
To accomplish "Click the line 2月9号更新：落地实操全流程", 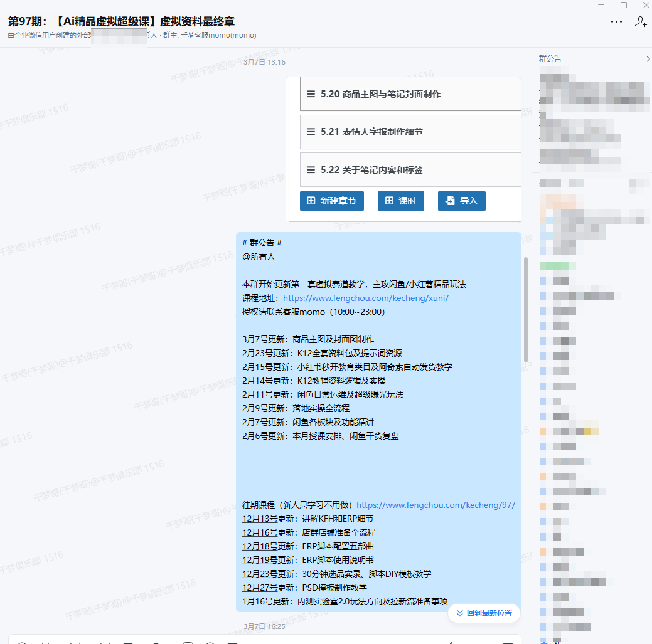I will 296,408.
